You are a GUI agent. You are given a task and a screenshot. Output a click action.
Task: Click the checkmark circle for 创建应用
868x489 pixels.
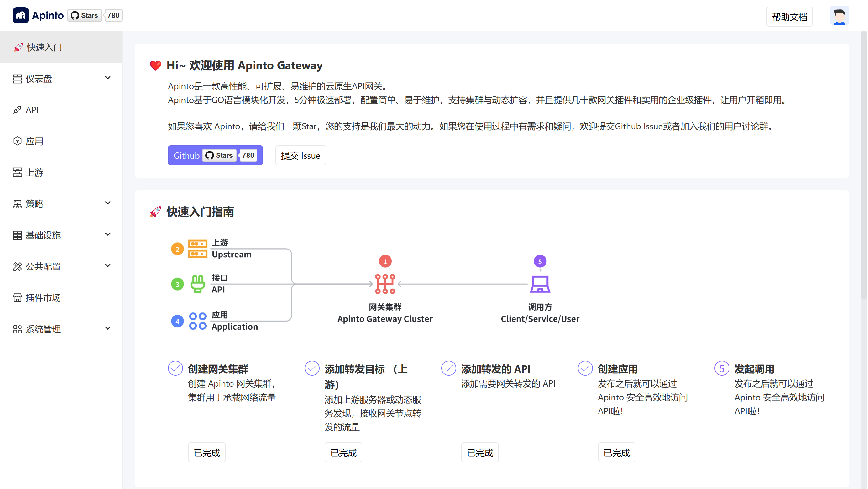pos(585,368)
